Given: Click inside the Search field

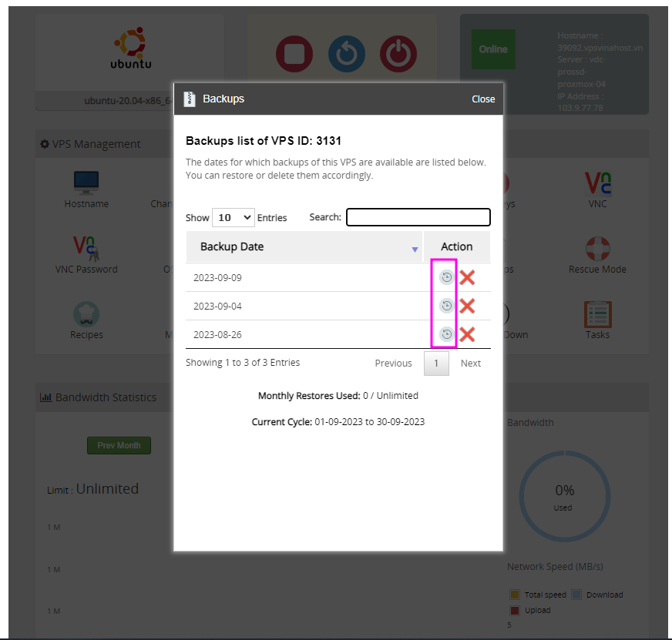Looking at the screenshot, I should pyautogui.click(x=418, y=217).
